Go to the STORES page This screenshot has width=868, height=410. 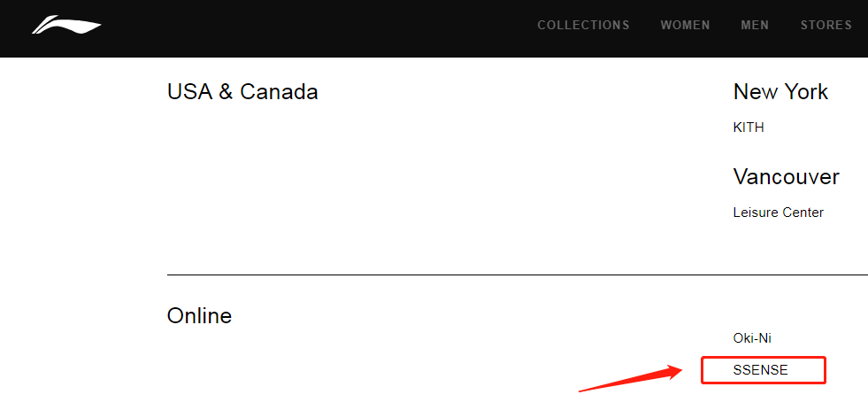pos(826,25)
